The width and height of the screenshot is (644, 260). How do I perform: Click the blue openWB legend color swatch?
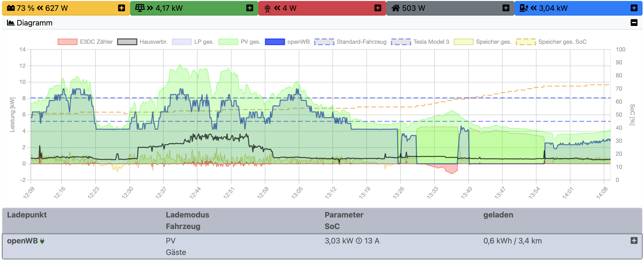click(275, 42)
